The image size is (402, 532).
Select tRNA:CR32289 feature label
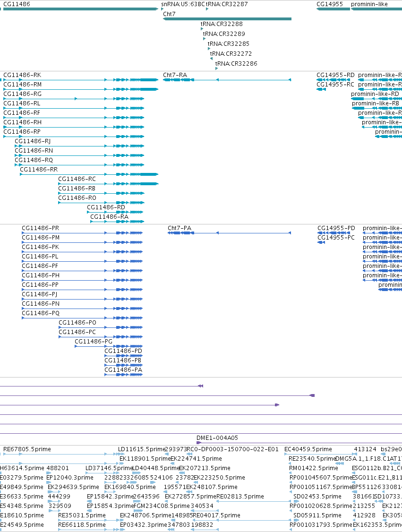(x=224, y=34)
